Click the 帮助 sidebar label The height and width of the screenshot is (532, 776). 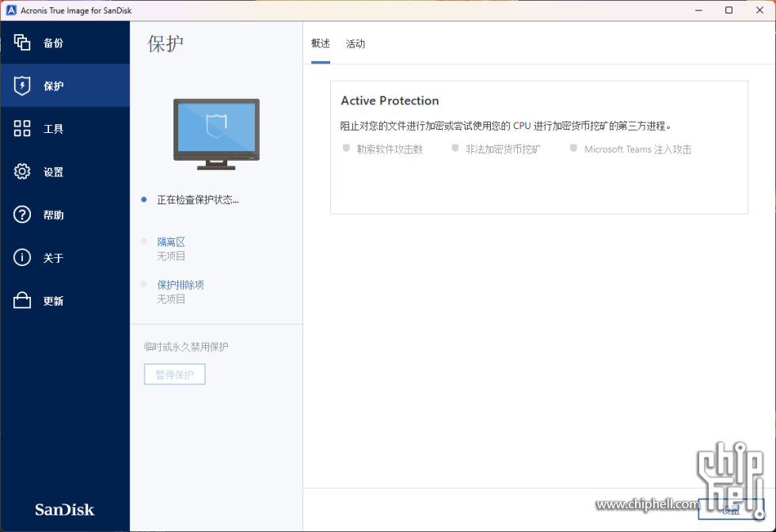coord(54,215)
